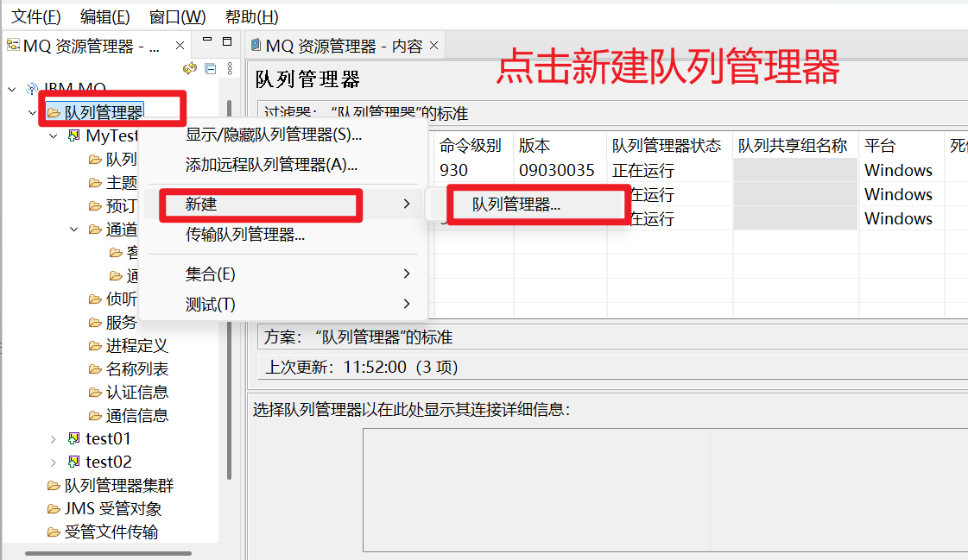Image resolution: width=968 pixels, height=560 pixels.
Task: Click the 队列管理器 folder icon in the tree
Action: (x=54, y=113)
